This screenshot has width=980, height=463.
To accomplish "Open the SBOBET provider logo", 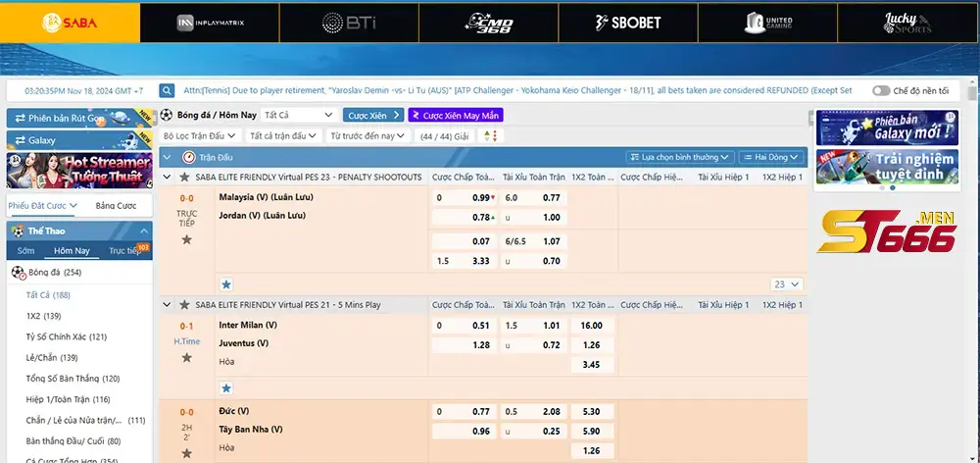I will pyautogui.click(x=627, y=23).
